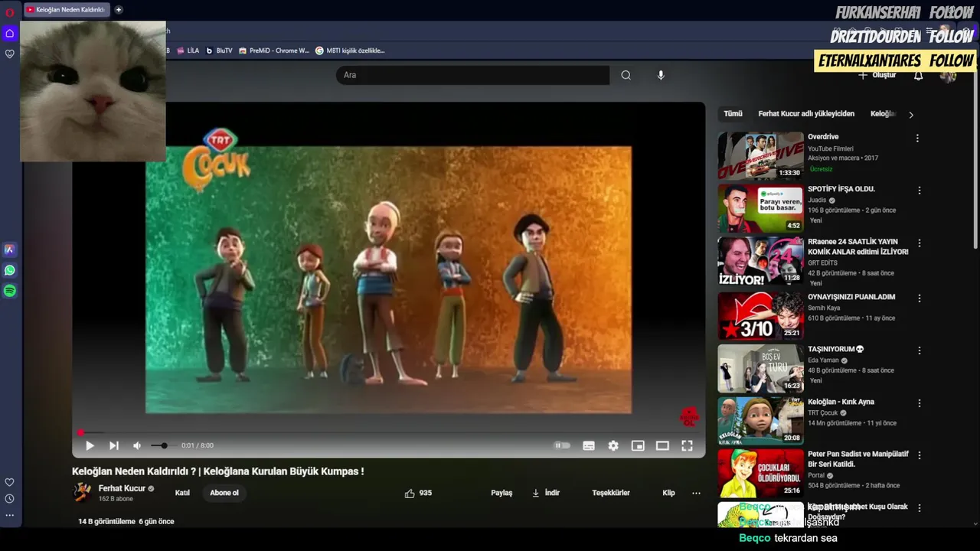
Task: Open the account avatar menu
Action: pos(948,75)
